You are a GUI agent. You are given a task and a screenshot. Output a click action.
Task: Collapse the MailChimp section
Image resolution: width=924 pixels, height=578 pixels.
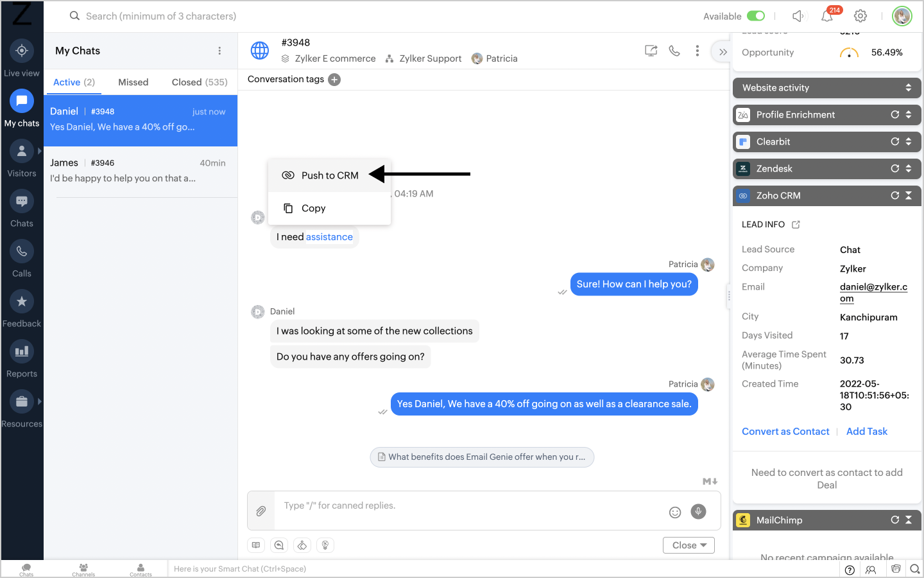(909, 520)
